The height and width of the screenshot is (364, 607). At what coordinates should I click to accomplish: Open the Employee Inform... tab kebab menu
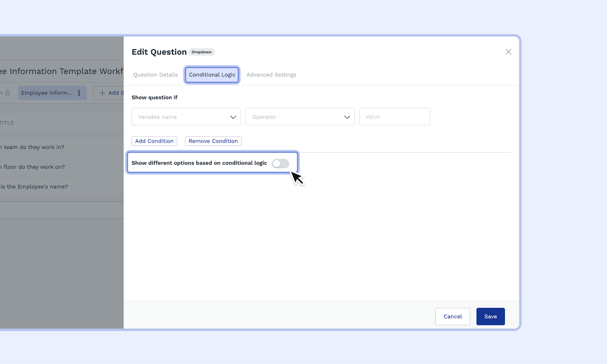[79, 93]
